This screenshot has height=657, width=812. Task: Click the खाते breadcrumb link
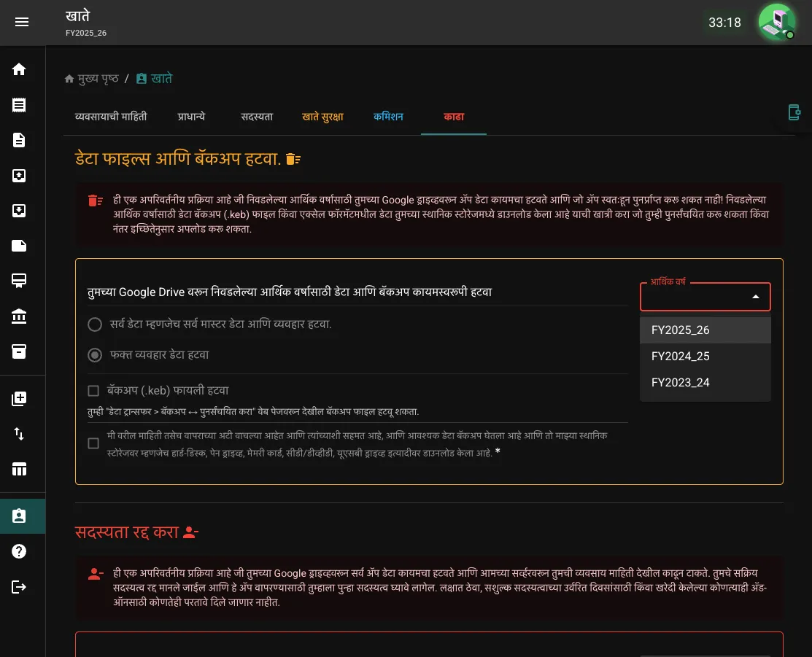(x=161, y=79)
